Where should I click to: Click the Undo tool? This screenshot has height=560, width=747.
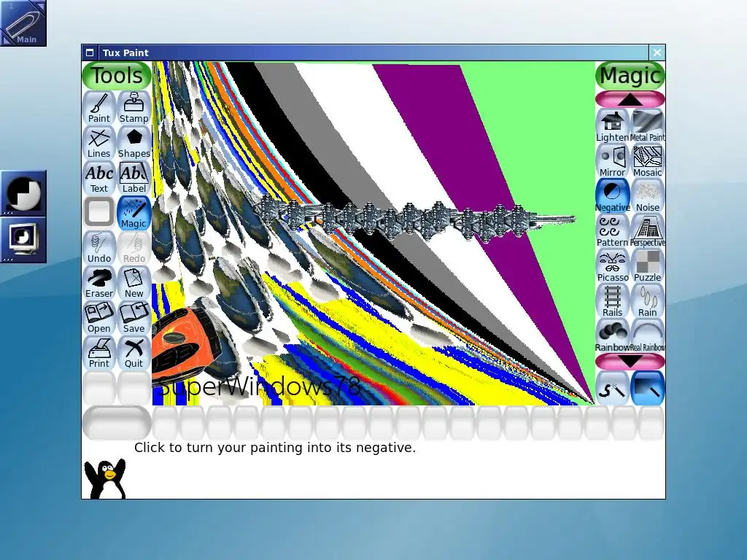pos(99,248)
